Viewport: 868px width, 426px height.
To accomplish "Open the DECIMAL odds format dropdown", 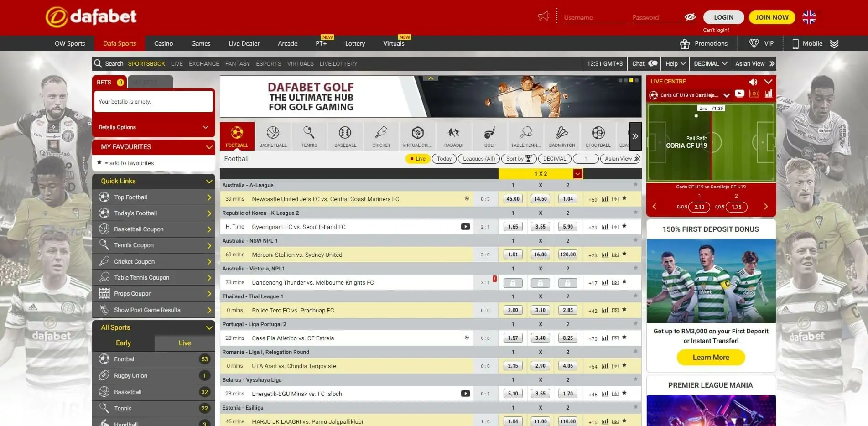I will pyautogui.click(x=709, y=63).
